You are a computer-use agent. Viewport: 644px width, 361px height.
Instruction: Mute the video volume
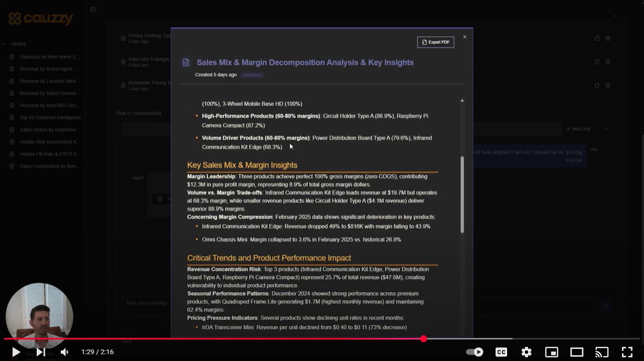pyautogui.click(x=64, y=352)
